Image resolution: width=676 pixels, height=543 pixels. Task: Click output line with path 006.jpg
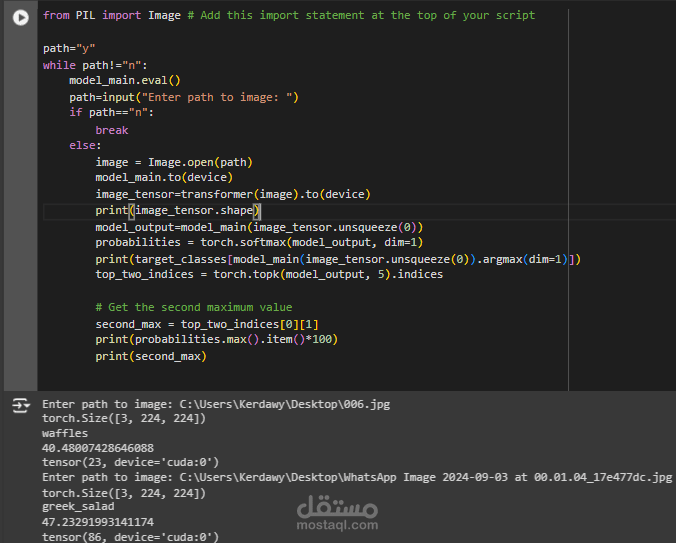216,404
